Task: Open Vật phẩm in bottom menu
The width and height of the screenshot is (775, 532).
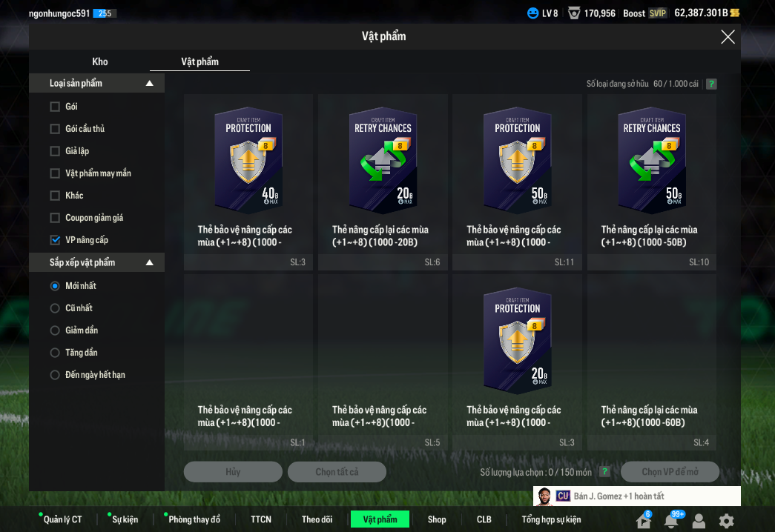Action: tap(380, 519)
